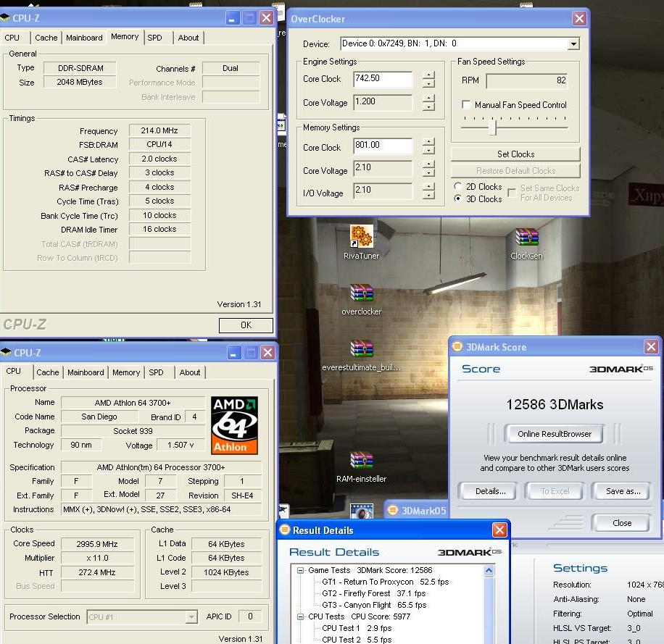This screenshot has height=644, width=664.
Task: Open the SPD tab in bottom CPU-Z
Action: 156,372
